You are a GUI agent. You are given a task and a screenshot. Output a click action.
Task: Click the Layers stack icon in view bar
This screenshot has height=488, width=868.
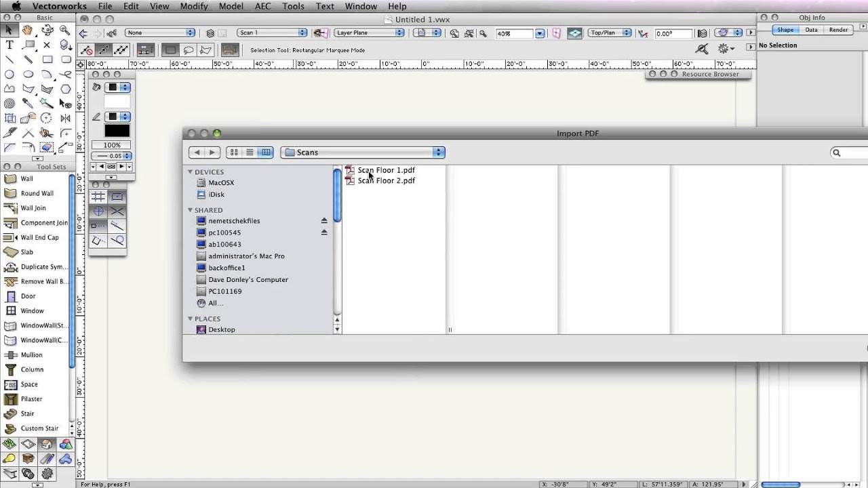[x=210, y=33]
